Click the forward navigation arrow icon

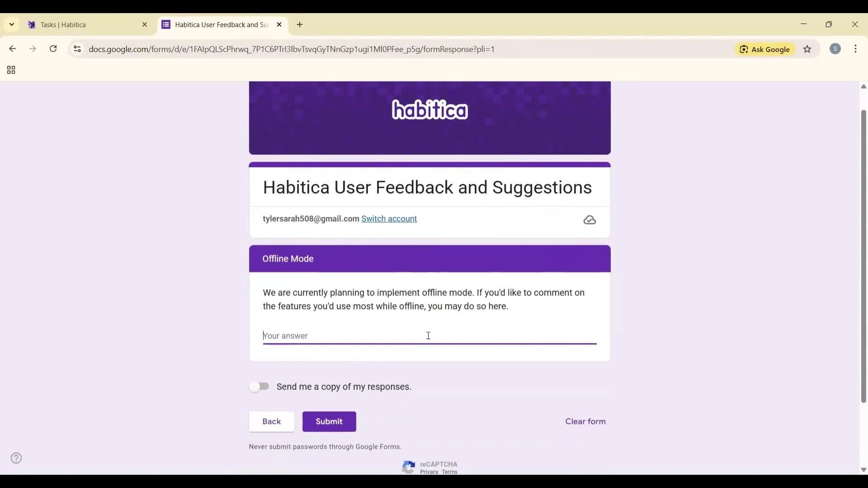click(32, 49)
